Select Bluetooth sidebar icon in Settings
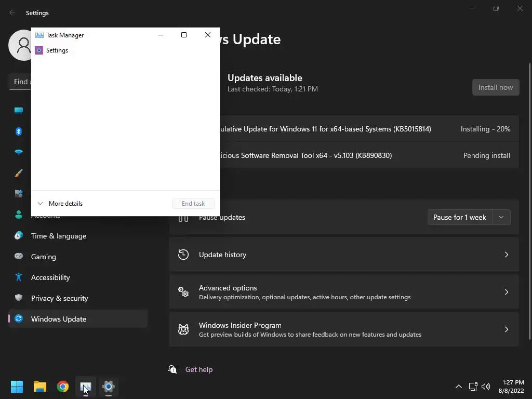 click(x=19, y=131)
